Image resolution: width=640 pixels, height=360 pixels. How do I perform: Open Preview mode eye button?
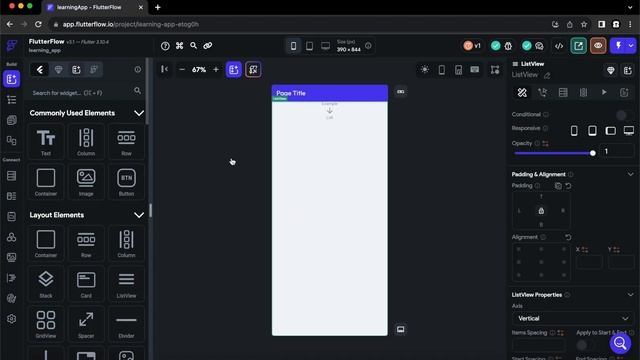point(598,46)
